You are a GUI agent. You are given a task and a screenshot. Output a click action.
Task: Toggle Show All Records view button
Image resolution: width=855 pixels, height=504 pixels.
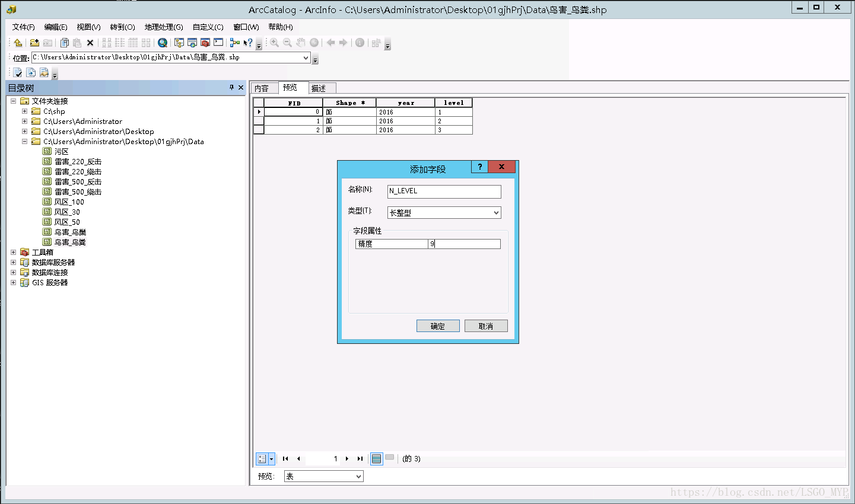[376, 459]
